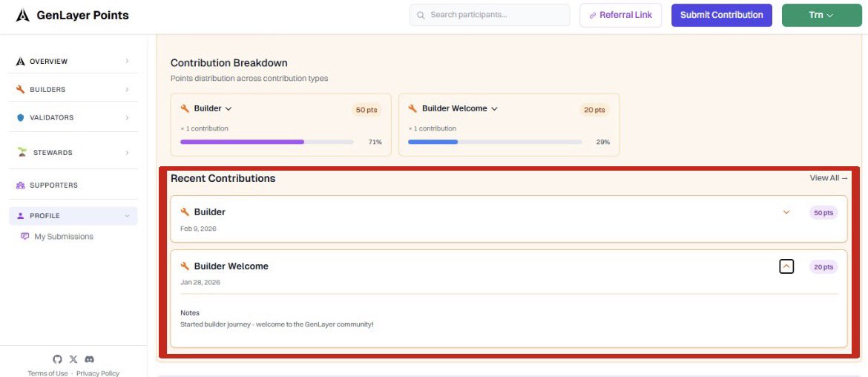The height and width of the screenshot is (377, 868).
Task: Click the 20 pts badge on Builder Welcome breakdown card
Action: [x=594, y=110]
